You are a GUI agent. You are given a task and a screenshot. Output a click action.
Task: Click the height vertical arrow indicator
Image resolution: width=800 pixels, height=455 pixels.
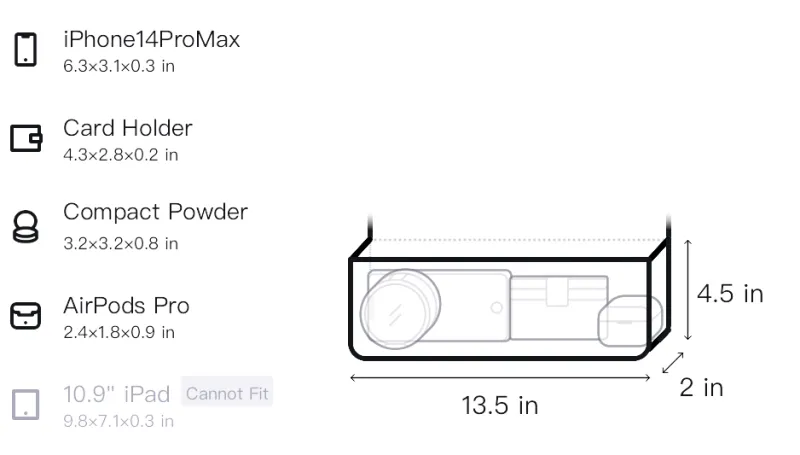pyautogui.click(x=688, y=290)
